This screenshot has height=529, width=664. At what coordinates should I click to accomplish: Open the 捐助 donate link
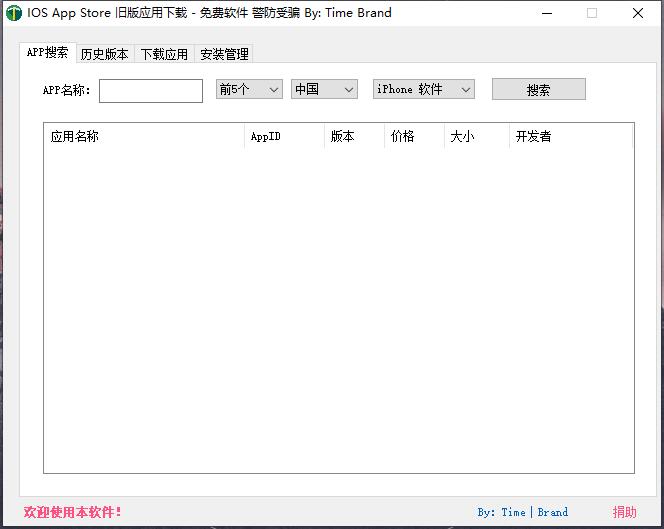coord(624,512)
